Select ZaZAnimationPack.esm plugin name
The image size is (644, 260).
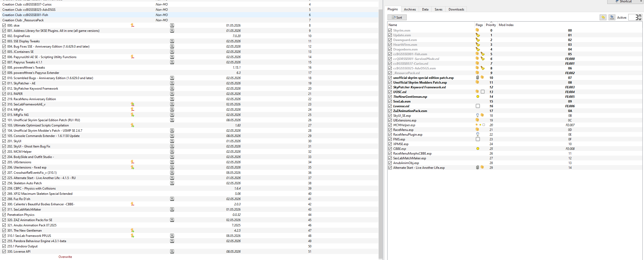click(x=410, y=111)
